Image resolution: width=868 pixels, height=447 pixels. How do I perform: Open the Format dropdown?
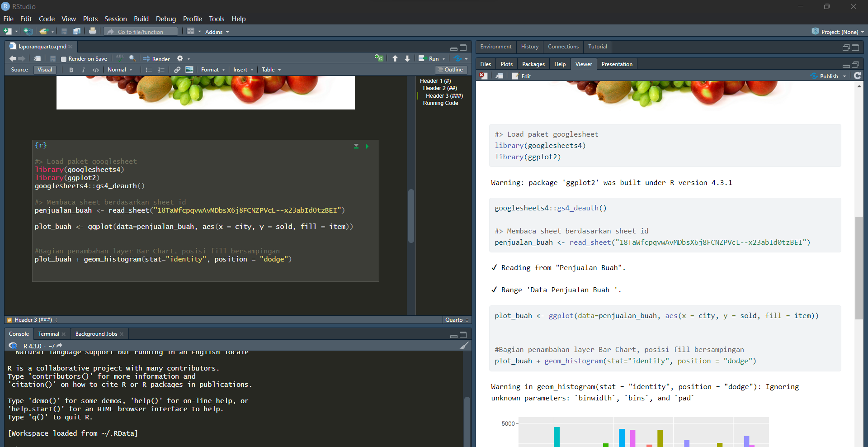pyautogui.click(x=213, y=70)
